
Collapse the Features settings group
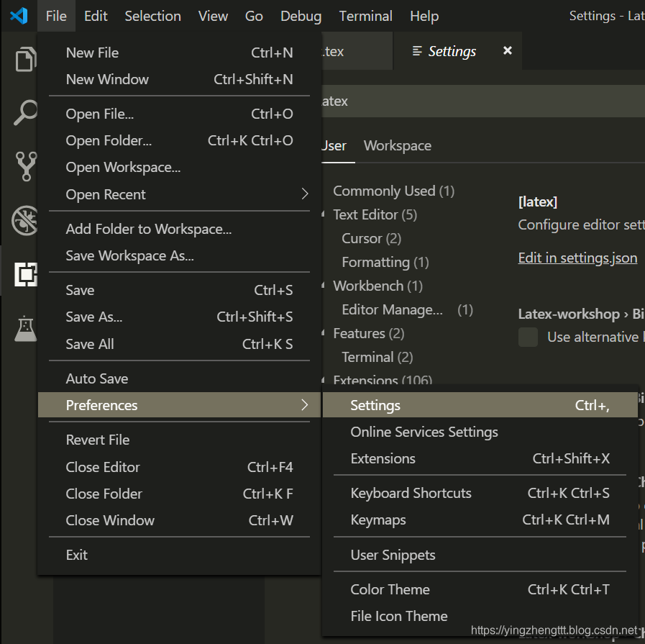(x=324, y=333)
